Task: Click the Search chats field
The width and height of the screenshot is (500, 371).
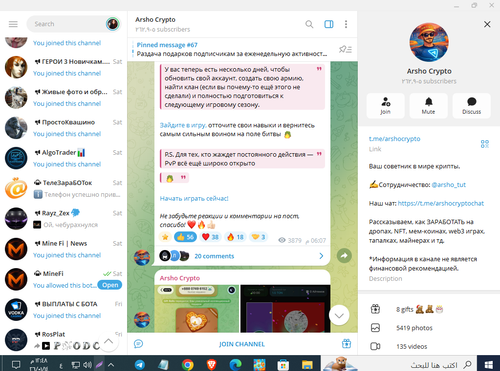Action: [x=67, y=24]
